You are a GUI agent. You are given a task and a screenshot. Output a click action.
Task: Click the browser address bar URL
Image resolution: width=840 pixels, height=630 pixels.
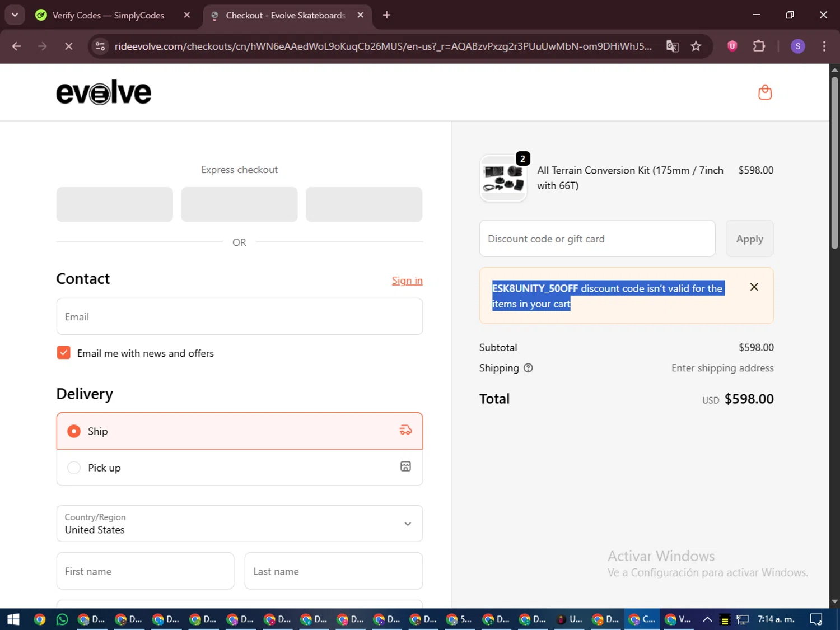[x=383, y=46]
